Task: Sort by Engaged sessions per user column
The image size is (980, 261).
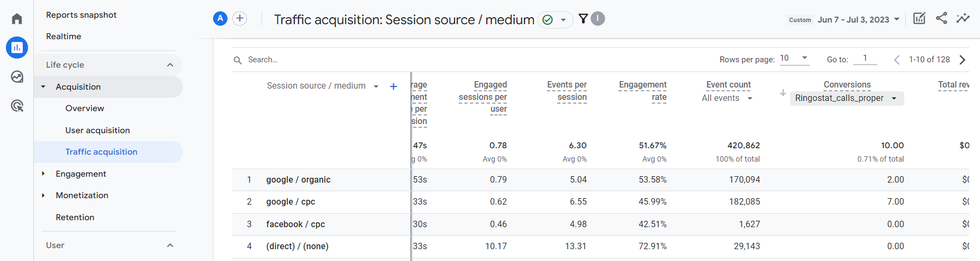Action: [x=482, y=97]
